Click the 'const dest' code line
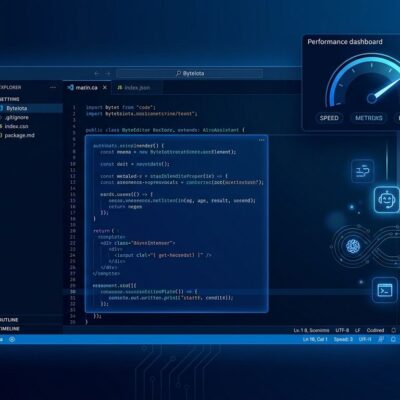400x400 pixels. [135, 164]
